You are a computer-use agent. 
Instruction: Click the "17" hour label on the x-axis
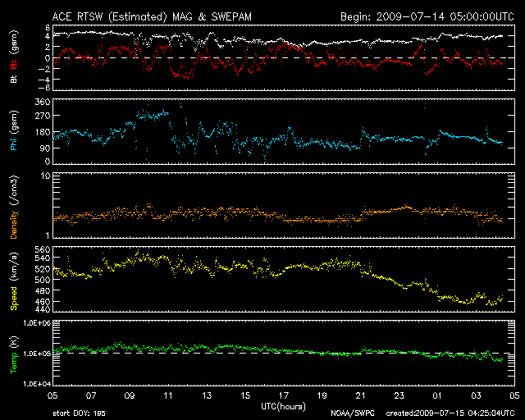pos(284,395)
